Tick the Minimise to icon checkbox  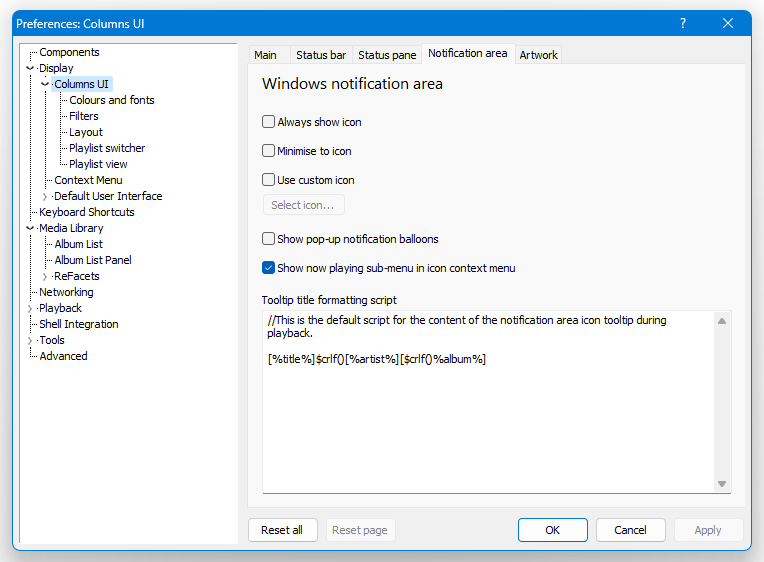tap(268, 151)
